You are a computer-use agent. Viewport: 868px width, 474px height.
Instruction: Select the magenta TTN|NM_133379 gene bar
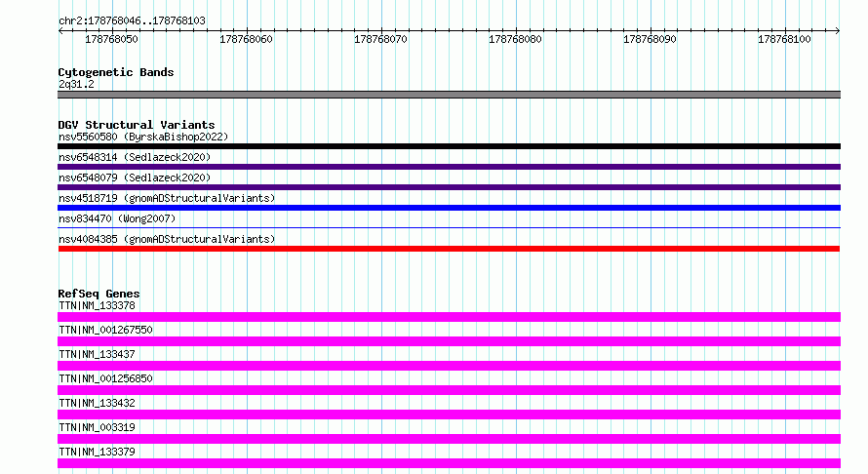click(449, 463)
